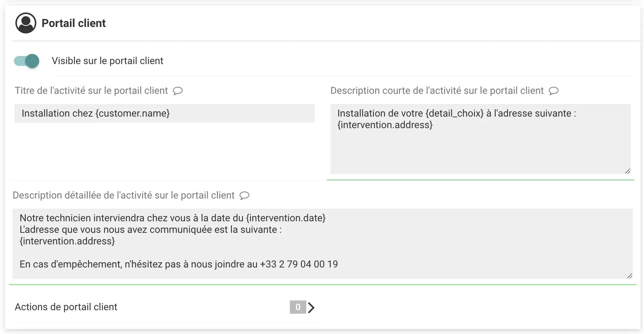Click comment bubble beside Description courte label
The width and height of the screenshot is (644, 334).
point(553,91)
